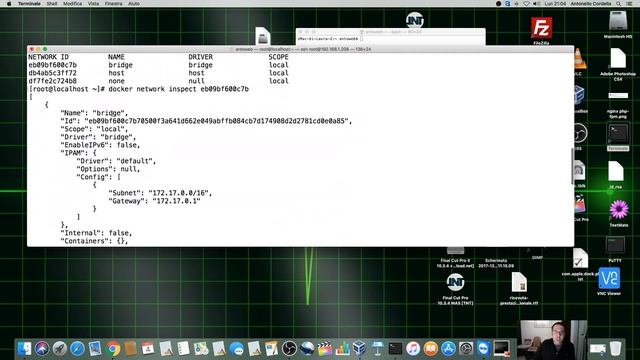Click the "Containers": {} line
Image resolution: width=640 pixels, height=360 pixels.
tap(94, 241)
